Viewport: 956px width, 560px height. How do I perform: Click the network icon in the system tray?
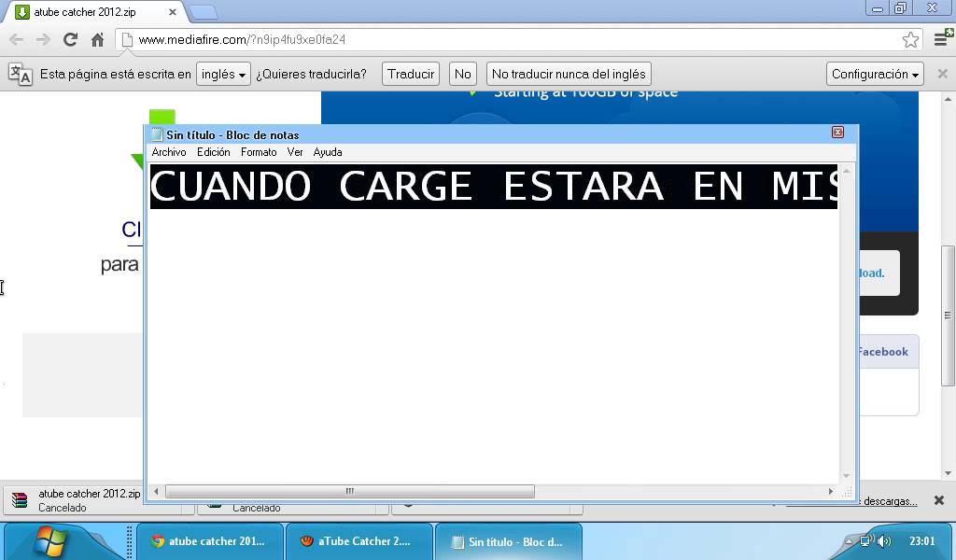click(866, 541)
